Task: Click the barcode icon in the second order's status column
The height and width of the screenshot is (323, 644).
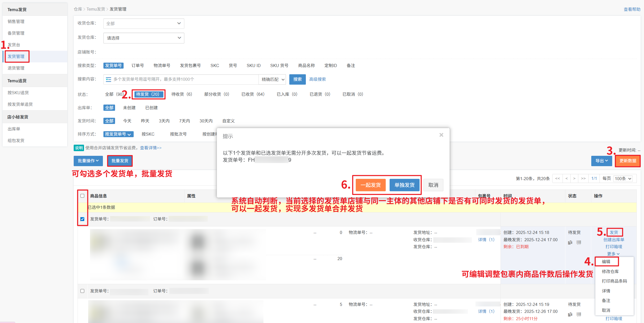Action: coord(579,314)
